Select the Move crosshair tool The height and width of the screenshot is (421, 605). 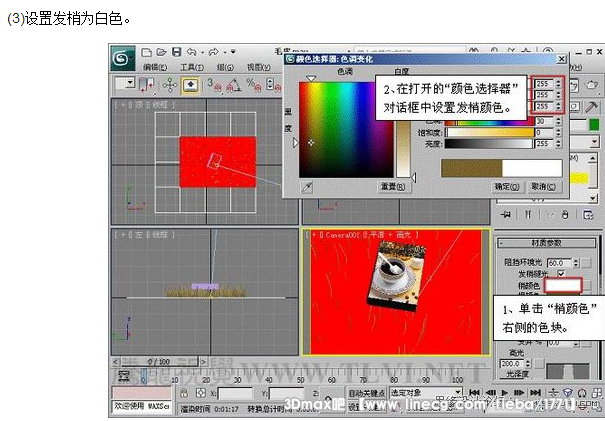[169, 85]
